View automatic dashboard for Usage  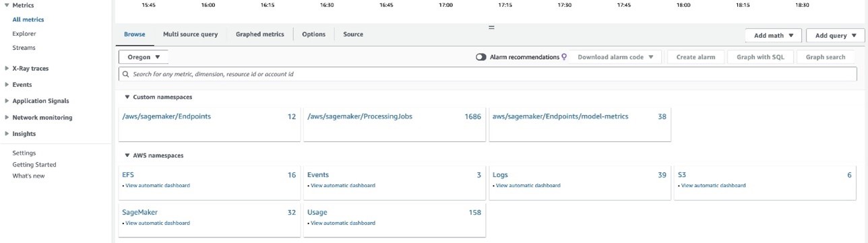click(343, 223)
